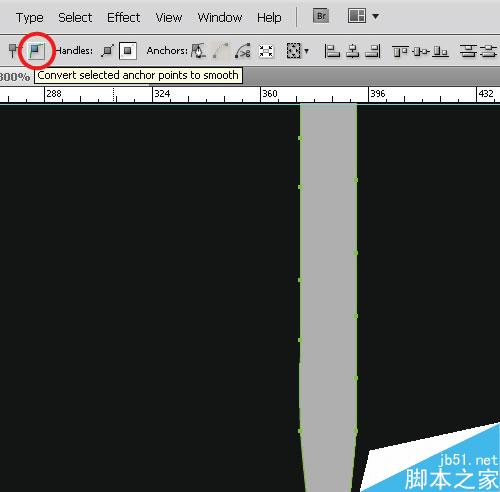
Task: Click Horizontal Align Left icon
Action: pyautogui.click(x=332, y=51)
